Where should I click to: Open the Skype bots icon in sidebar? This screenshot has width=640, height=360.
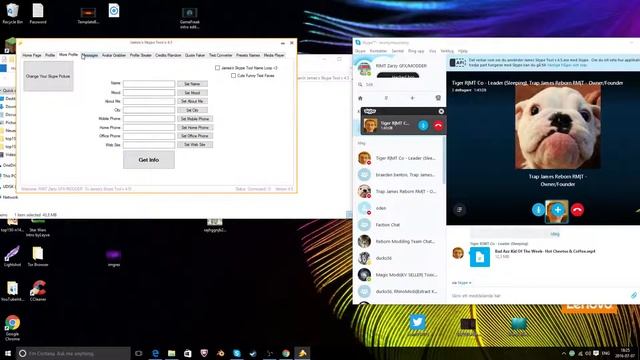point(438,98)
